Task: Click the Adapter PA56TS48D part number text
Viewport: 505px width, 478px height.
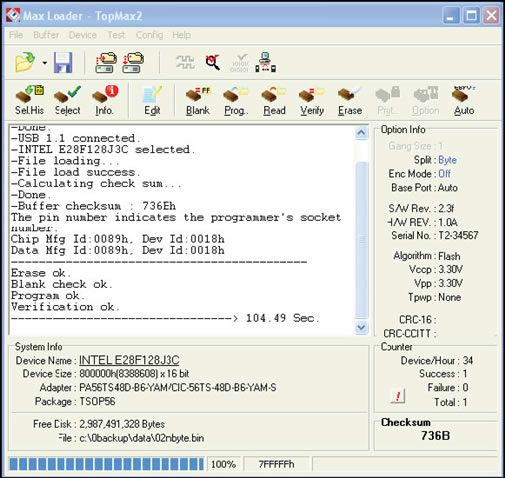Action: click(x=177, y=387)
